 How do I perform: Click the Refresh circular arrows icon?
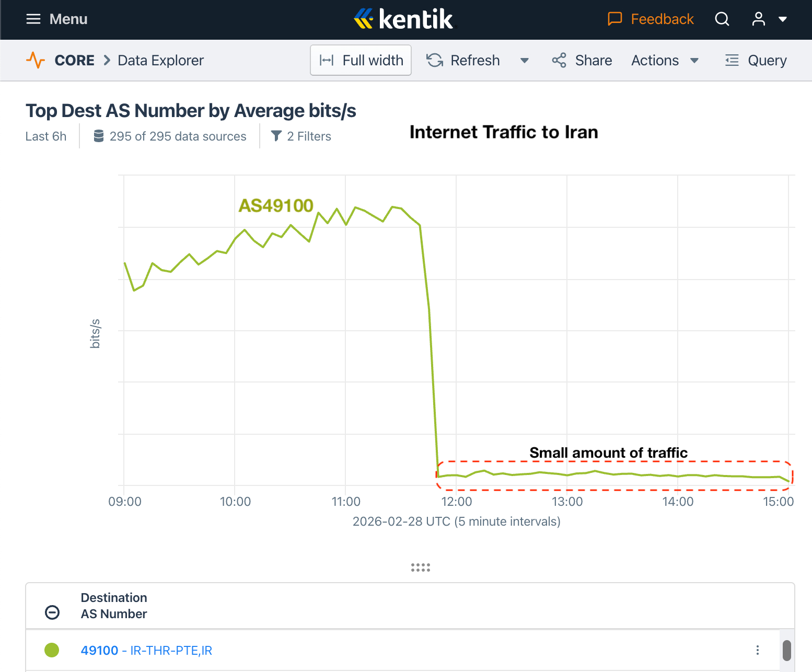pos(435,61)
